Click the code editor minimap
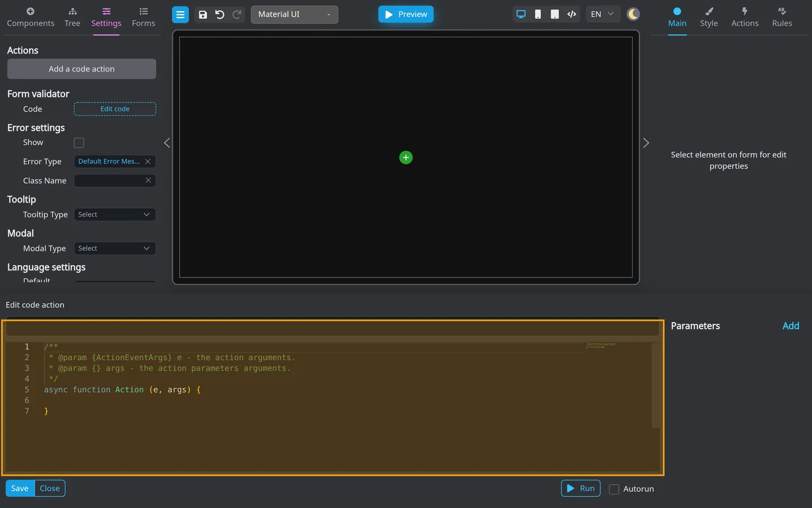Viewport: 812px width, 508px height. tap(619, 345)
